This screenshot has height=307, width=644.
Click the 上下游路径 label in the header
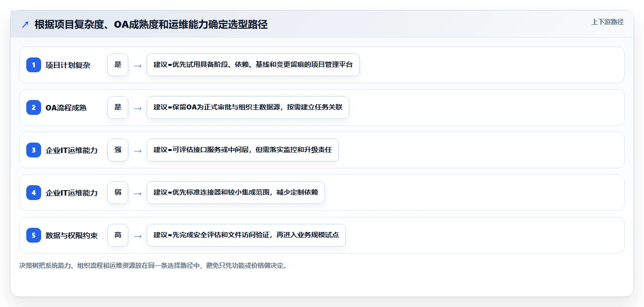tap(607, 22)
